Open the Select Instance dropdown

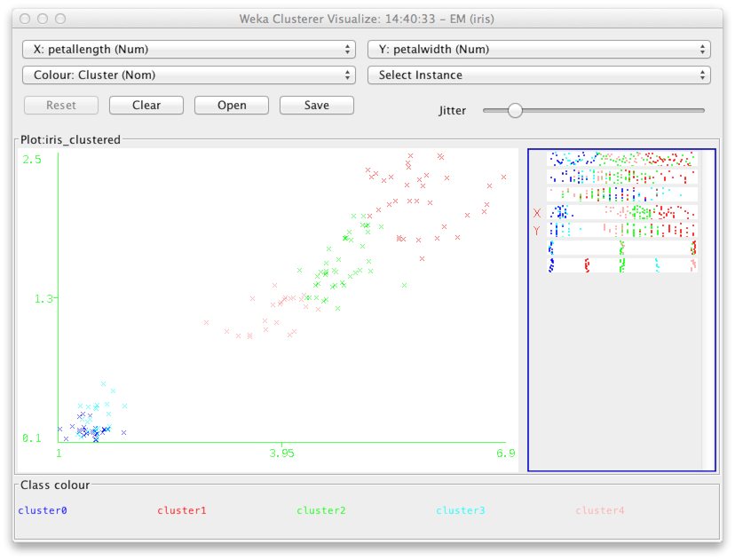tap(539, 75)
